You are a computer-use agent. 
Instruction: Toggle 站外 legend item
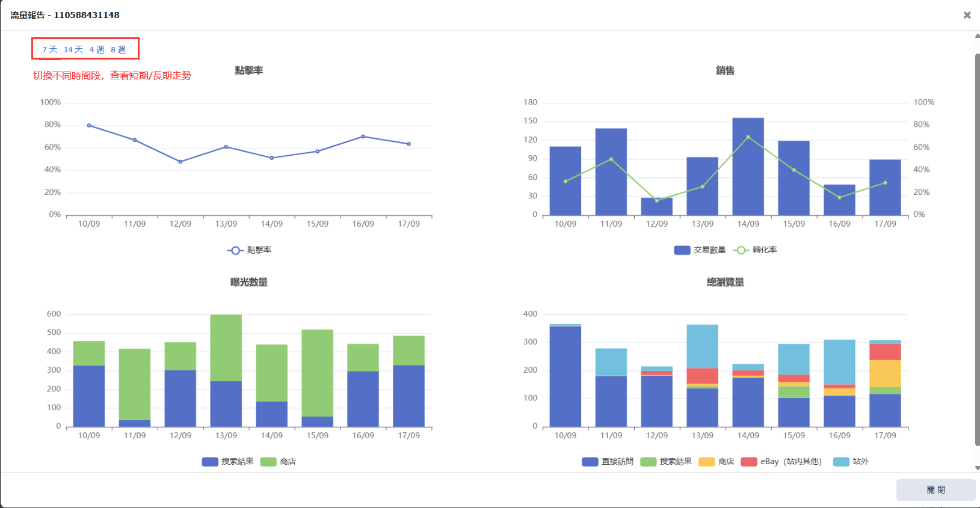(841, 462)
